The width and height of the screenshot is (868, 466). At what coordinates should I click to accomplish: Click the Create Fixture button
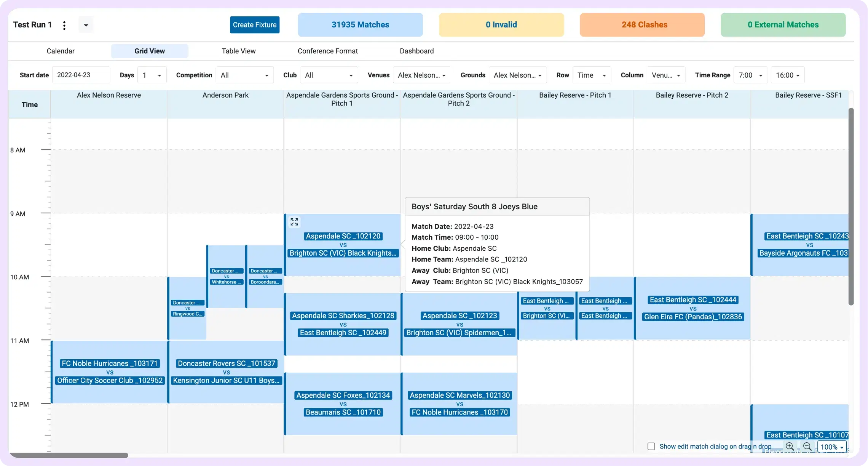tap(255, 25)
